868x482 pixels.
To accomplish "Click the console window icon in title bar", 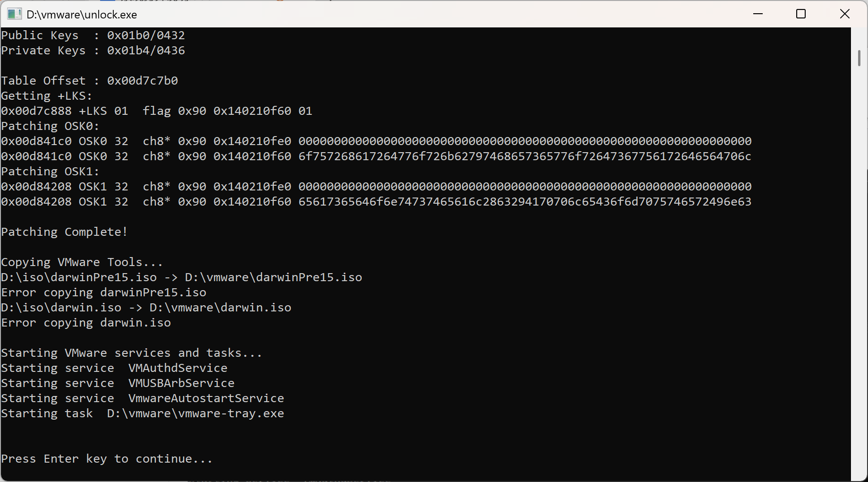I will [x=14, y=14].
